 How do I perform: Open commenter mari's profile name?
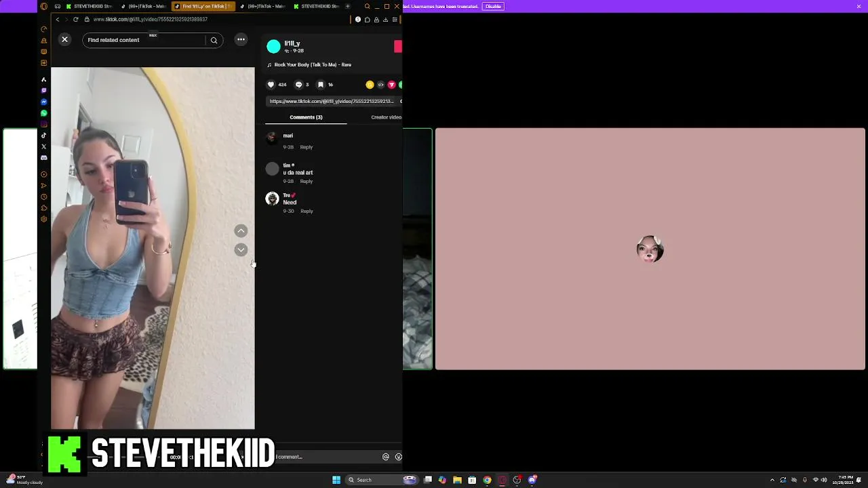pyautogui.click(x=288, y=136)
